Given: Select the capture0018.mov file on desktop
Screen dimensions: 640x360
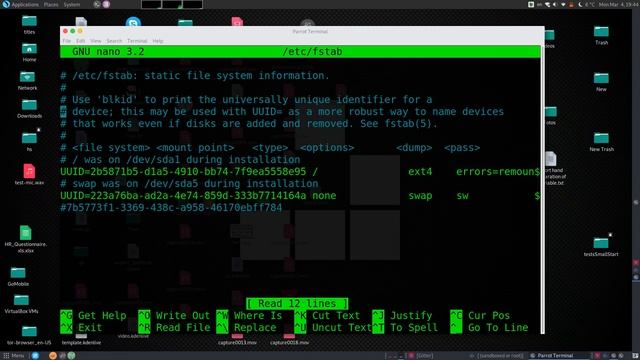Looking at the screenshot, I should pos(289,340).
